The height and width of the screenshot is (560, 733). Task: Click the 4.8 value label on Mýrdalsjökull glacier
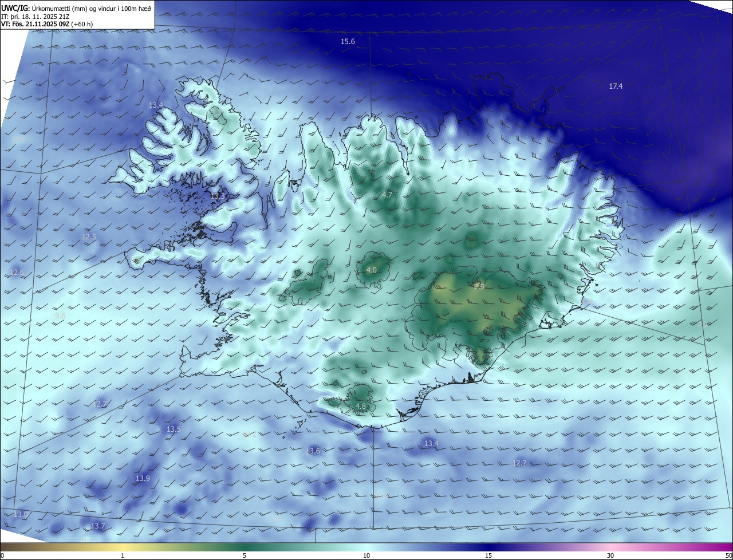[361, 406]
